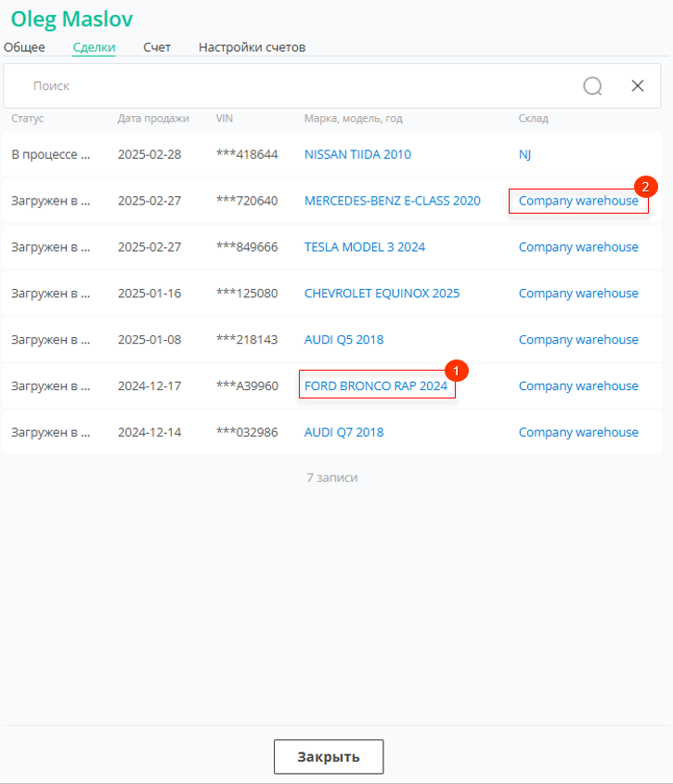673x784 pixels.
Task: Open CHEVROLET EQUINOX 2025 link
Action: [382, 294]
